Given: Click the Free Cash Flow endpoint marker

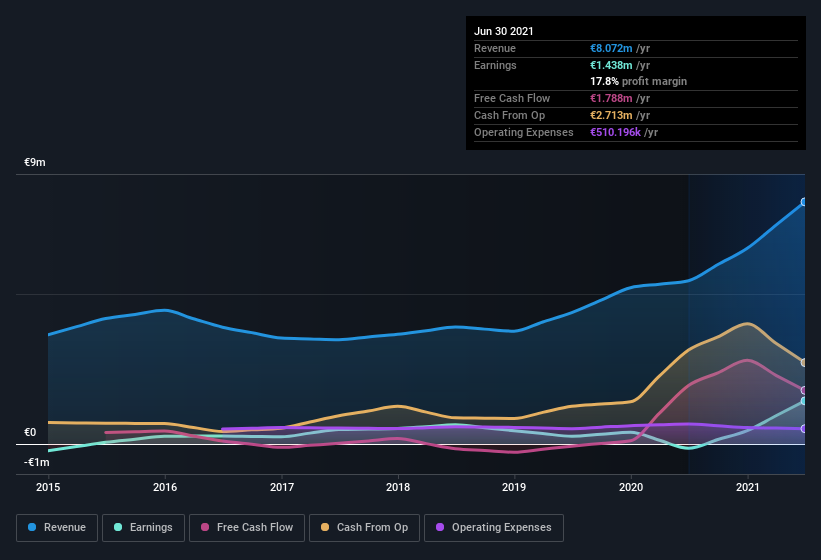Looking at the screenshot, I should click(x=804, y=390).
